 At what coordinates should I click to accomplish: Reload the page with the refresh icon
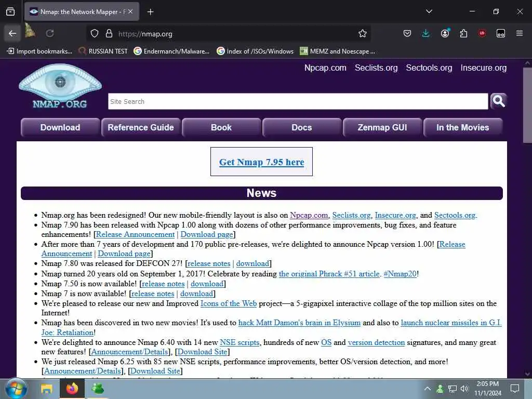pyautogui.click(x=50, y=33)
